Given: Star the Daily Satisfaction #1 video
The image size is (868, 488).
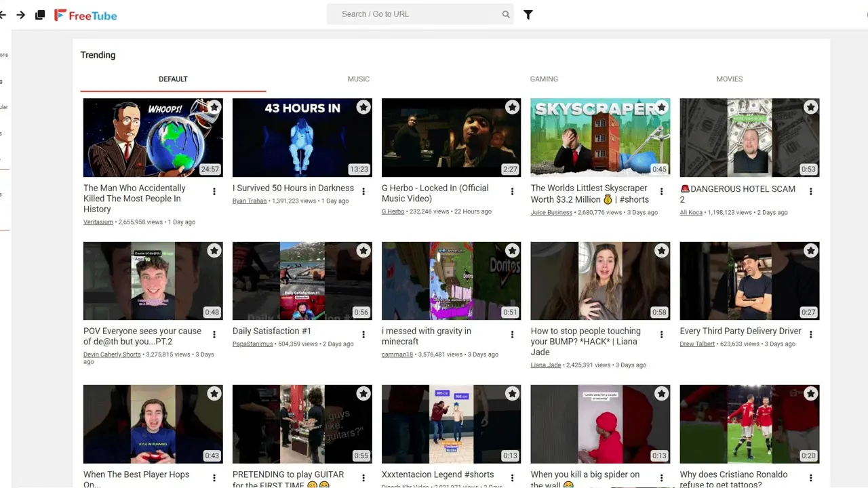Looking at the screenshot, I should point(363,251).
